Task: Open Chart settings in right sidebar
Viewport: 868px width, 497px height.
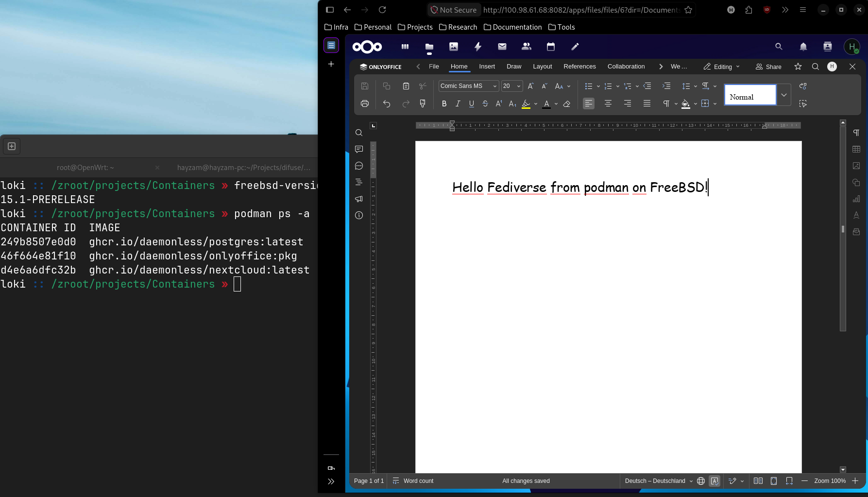Action: click(x=856, y=199)
